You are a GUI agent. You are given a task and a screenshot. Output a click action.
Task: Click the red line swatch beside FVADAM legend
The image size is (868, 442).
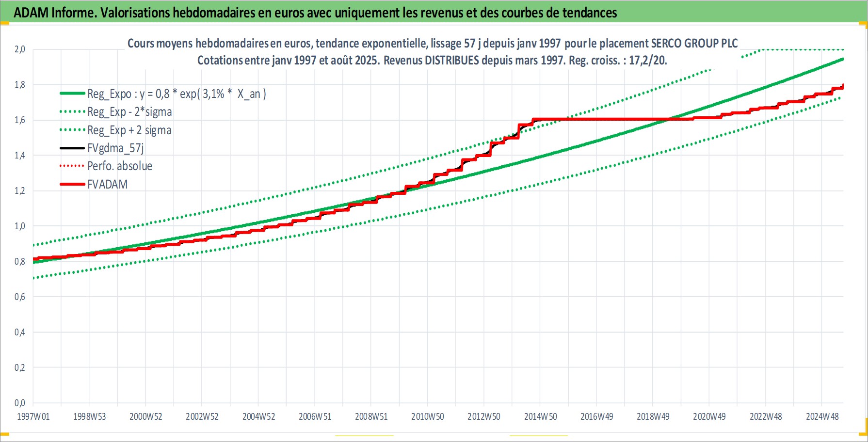click(72, 184)
